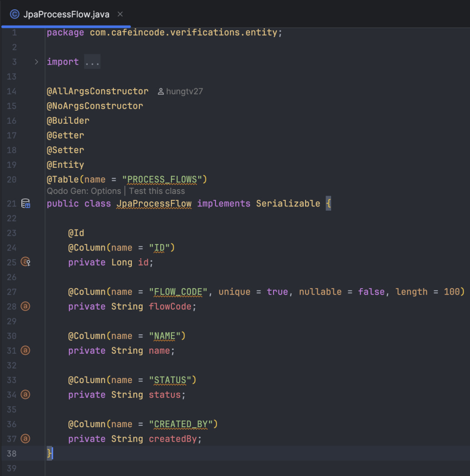This screenshot has width=470, height=476.
Task: Click the attribute gutter icon next to flowCode
Action: 25,306
